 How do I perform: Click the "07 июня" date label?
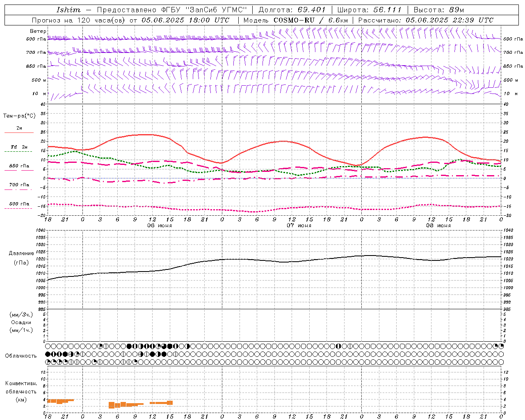click(x=299, y=226)
